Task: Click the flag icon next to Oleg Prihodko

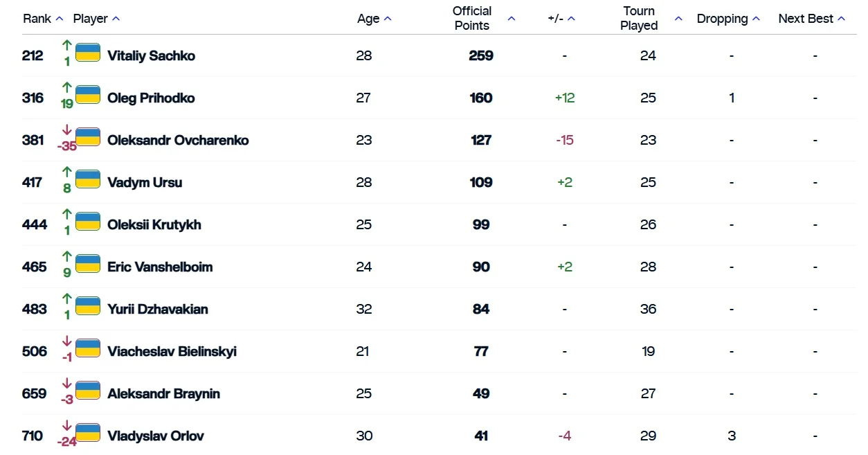Action: click(88, 95)
